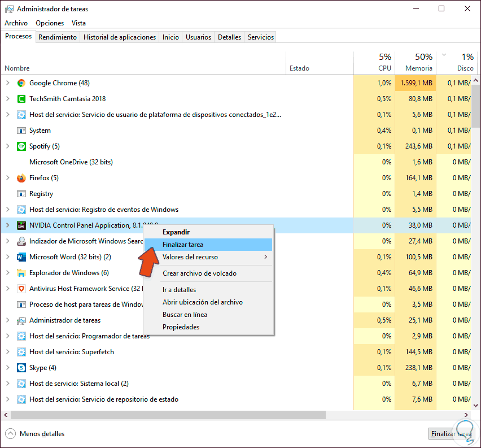Click the Menos detalles link
Viewport: 481px width, 448px height.
click(42, 434)
